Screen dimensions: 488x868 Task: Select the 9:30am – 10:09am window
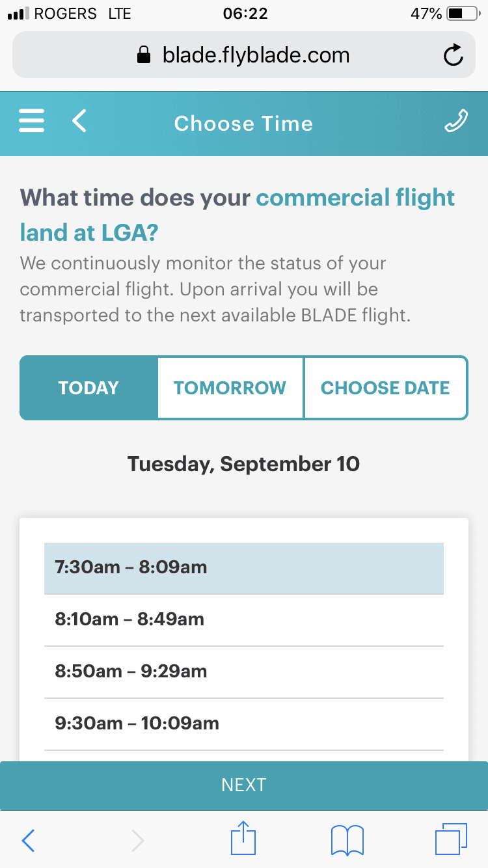(x=244, y=724)
